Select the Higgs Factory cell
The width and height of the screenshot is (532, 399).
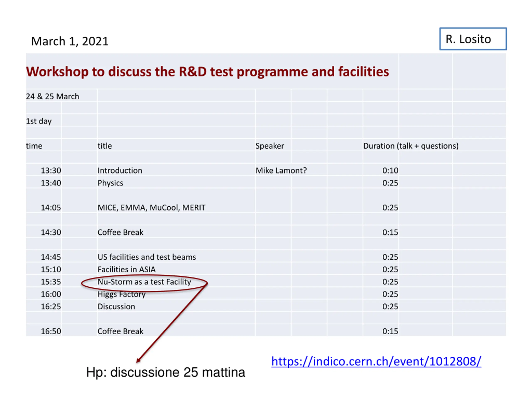pos(121,294)
